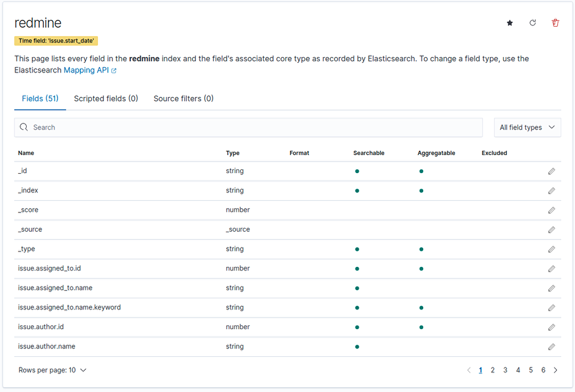This screenshot has width=575, height=392.
Task: Sort by Excluded column header
Action: coord(494,153)
